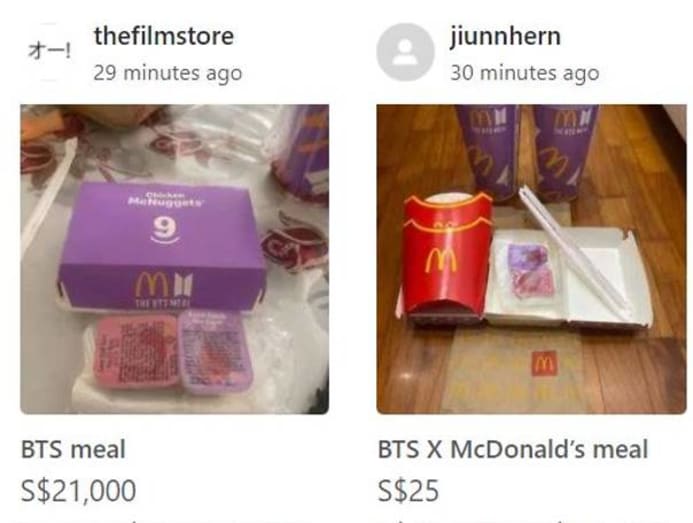Viewport: 693px width, 523px height.
Task: Click the jiunnhern username
Action: (x=505, y=36)
